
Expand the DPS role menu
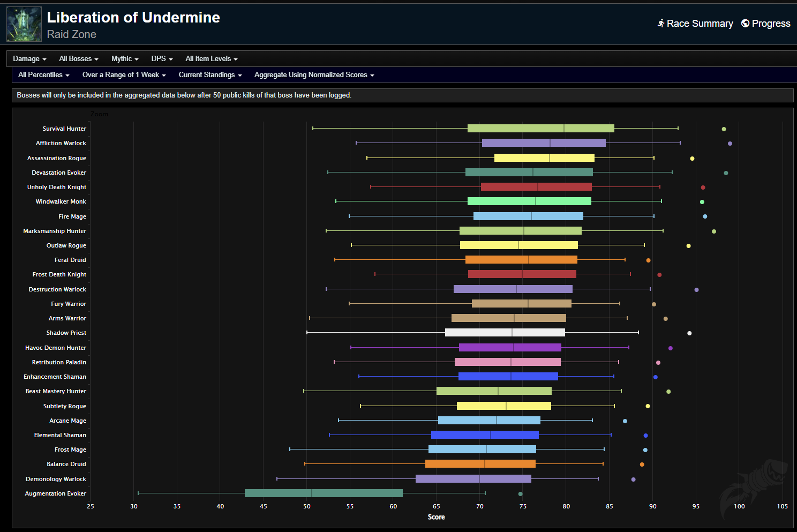click(x=162, y=59)
